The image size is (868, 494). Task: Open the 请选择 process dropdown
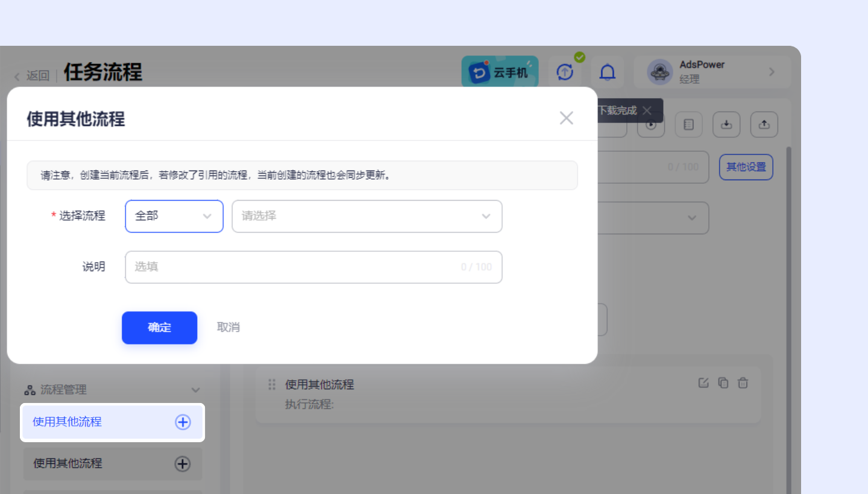(367, 216)
